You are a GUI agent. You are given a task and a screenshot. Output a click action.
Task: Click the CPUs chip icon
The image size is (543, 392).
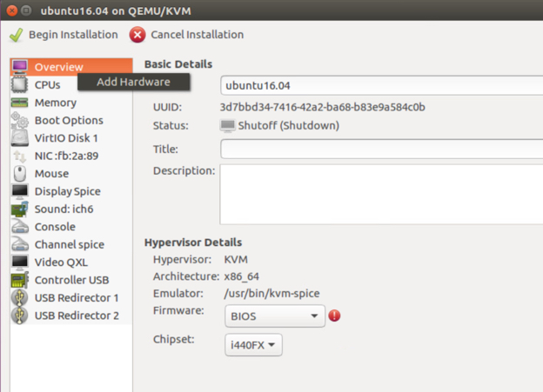coord(20,85)
